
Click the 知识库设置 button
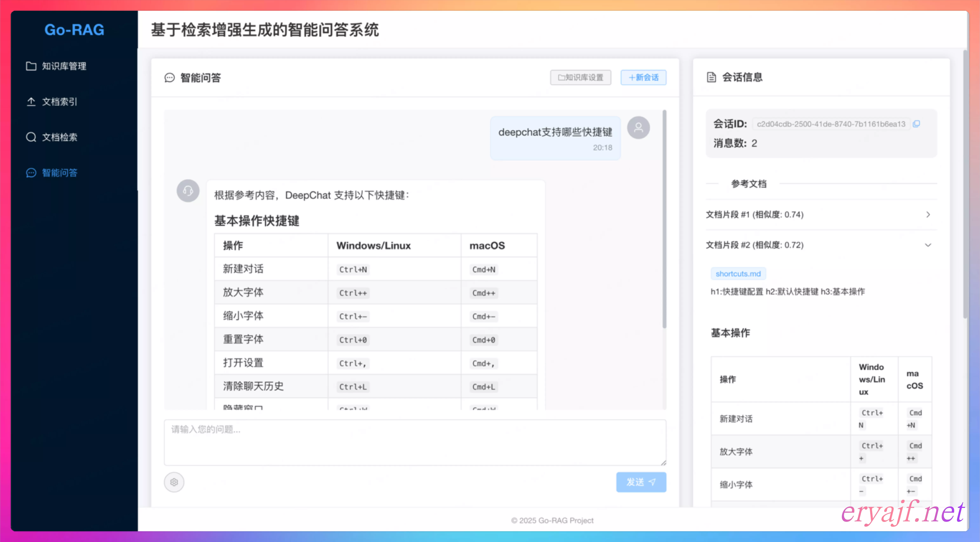[581, 78]
